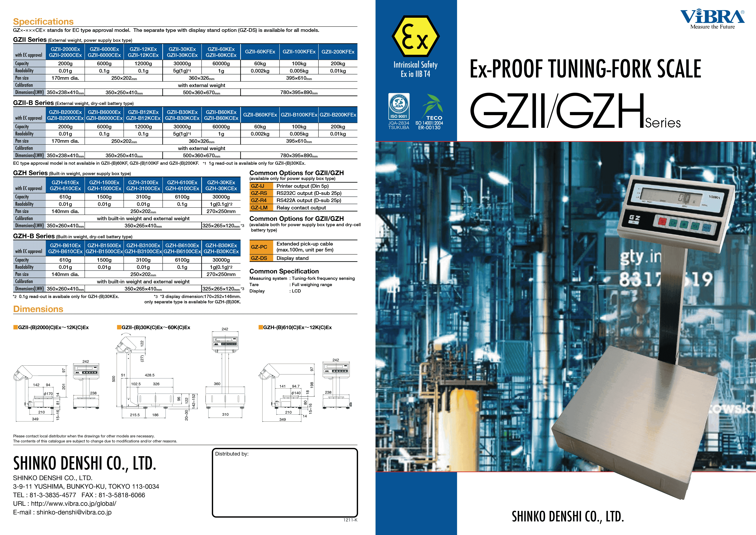Click the GZH-(B)610(C)Ex~12K(C)Ex dimension drawing heading

click(x=297, y=327)
